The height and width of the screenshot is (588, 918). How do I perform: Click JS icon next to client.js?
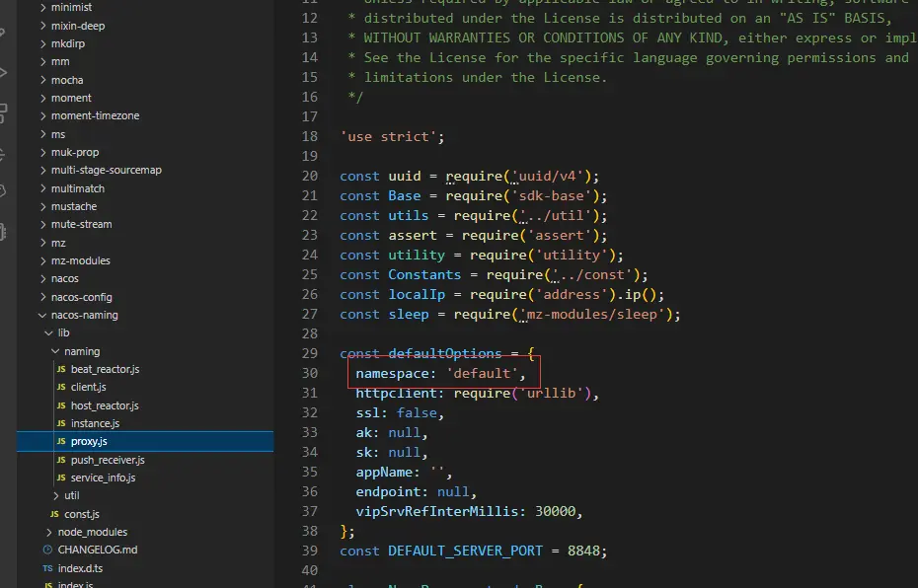point(61,387)
